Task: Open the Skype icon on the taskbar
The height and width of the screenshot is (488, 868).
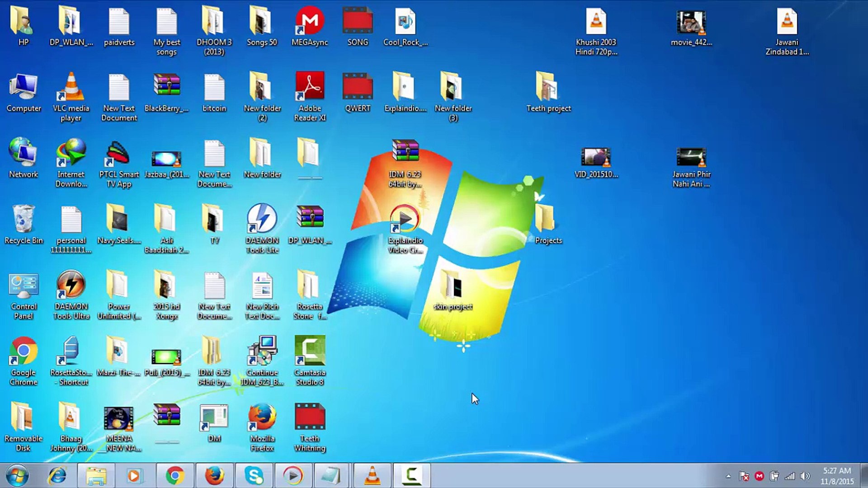Action: click(254, 475)
